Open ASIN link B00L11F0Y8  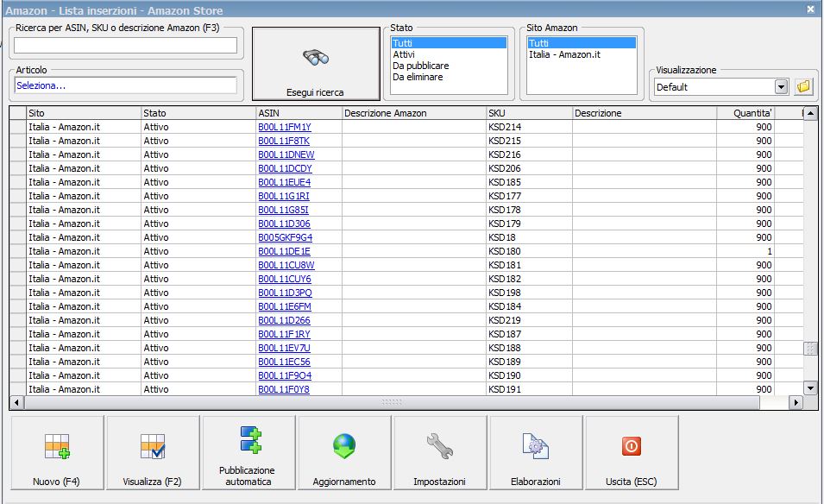point(284,389)
